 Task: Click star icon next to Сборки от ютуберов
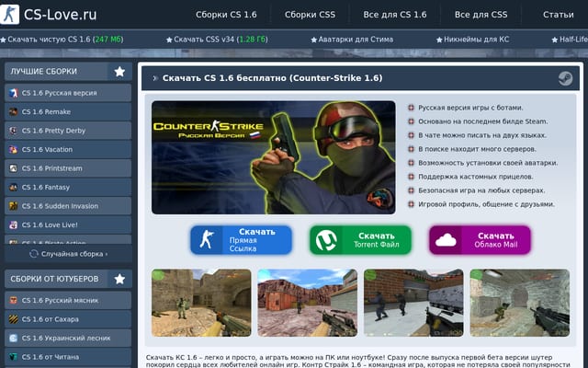(119, 279)
